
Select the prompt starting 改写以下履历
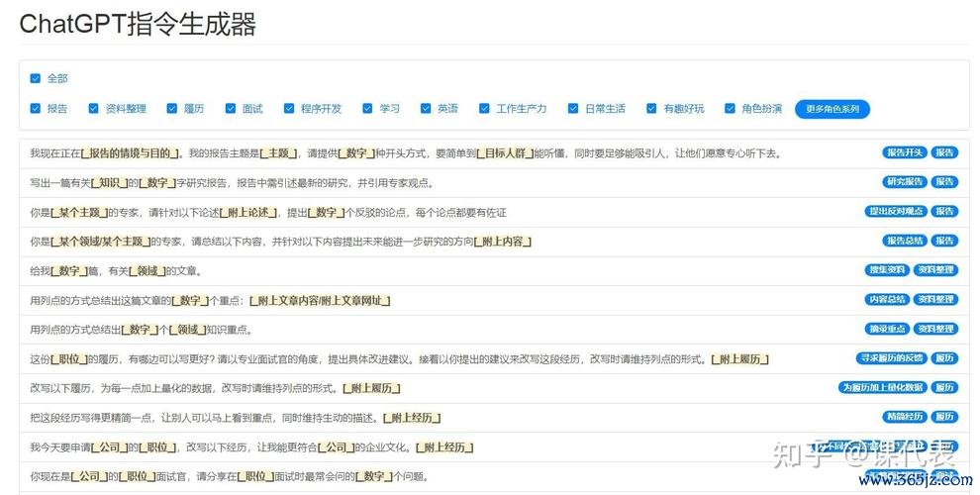point(494,389)
